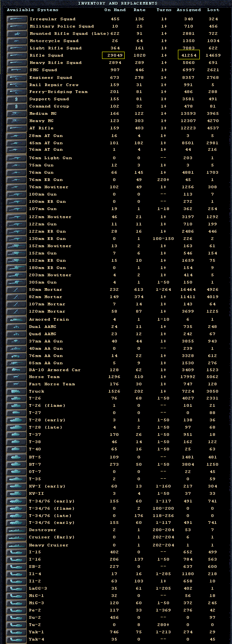This screenshot has height=644, width=232.
Task: Click the 'Fast Horse Team' entry name
Action: [52, 384]
